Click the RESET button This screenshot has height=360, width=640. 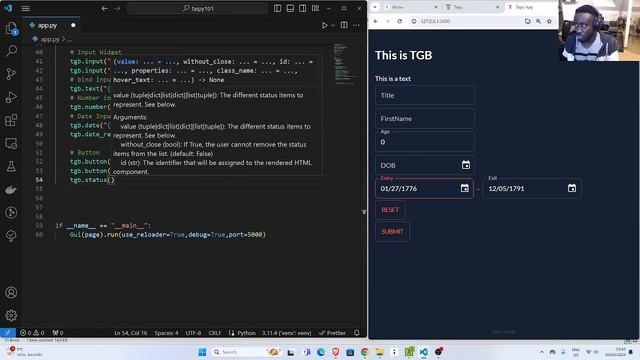pos(390,210)
